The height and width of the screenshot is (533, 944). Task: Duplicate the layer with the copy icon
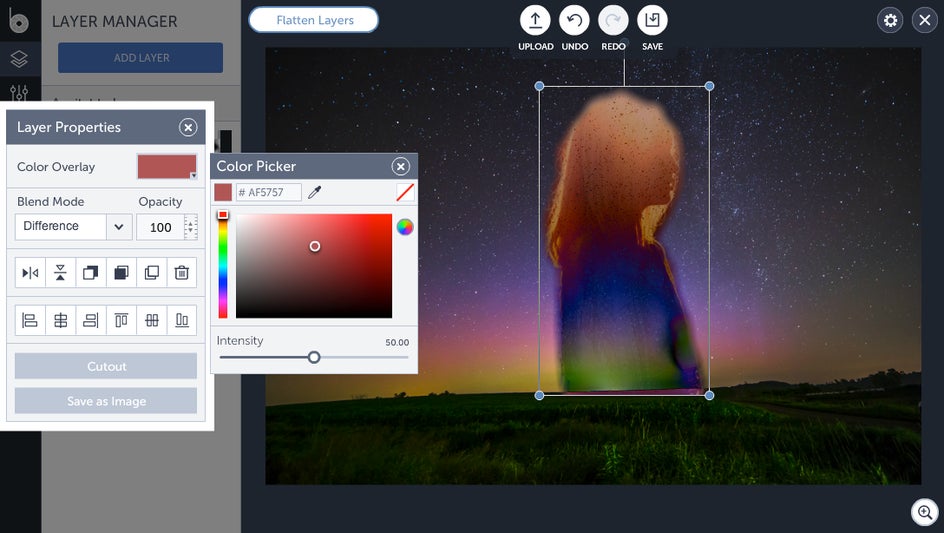coord(151,273)
